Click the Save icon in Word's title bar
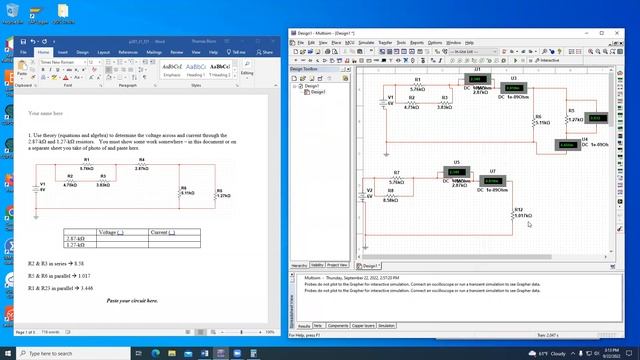The width and height of the screenshot is (640, 360). [23, 42]
